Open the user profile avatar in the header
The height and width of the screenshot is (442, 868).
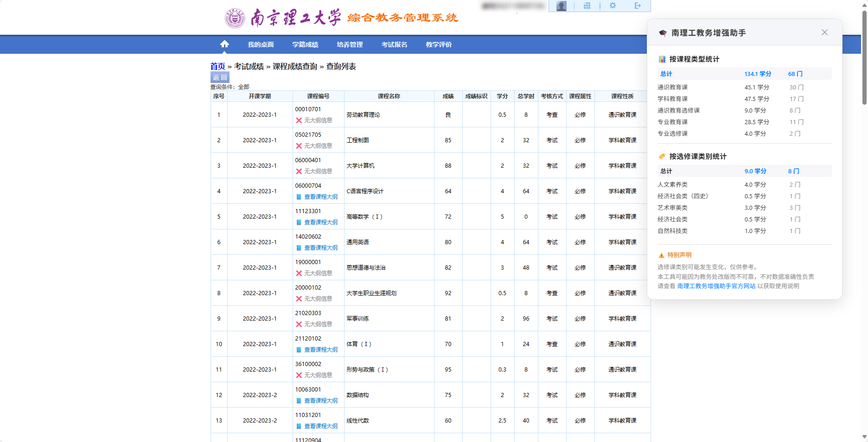click(561, 6)
